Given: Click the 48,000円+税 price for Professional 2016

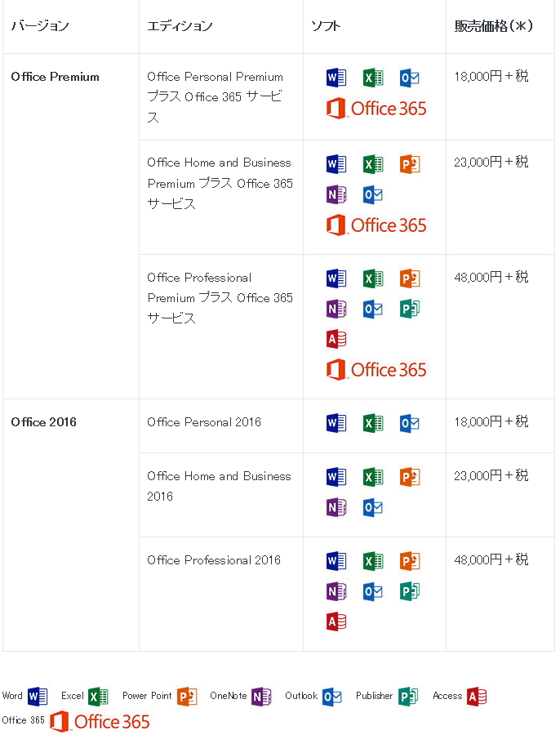Looking at the screenshot, I should click(x=491, y=559).
